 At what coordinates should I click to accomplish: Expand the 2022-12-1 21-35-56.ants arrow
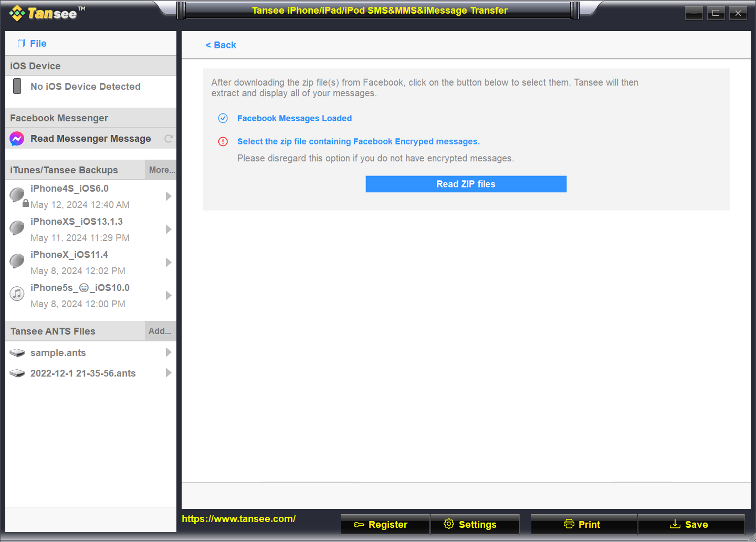click(169, 372)
